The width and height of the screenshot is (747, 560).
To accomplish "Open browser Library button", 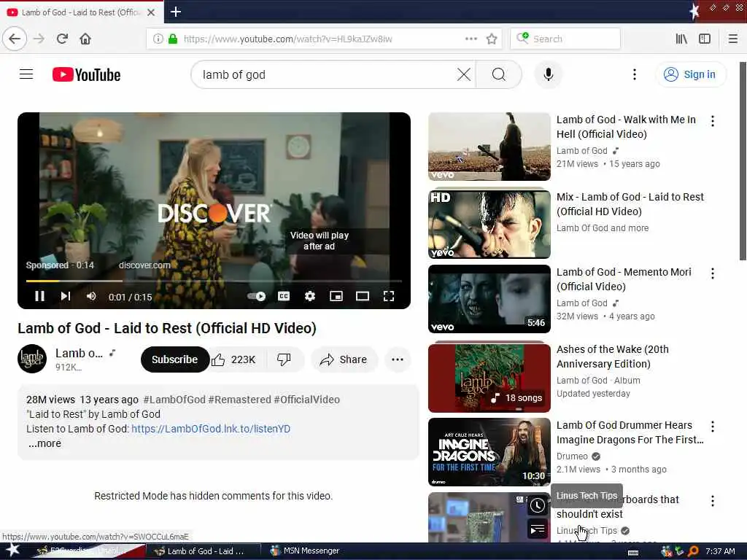I will coord(681,39).
